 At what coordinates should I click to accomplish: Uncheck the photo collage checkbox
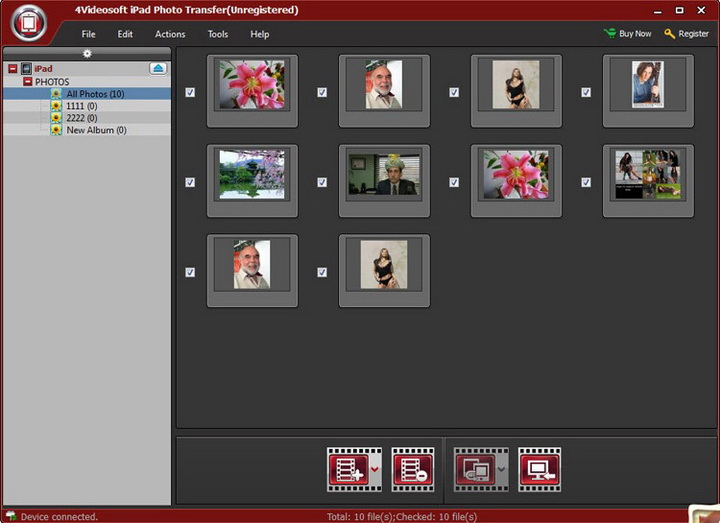click(586, 183)
